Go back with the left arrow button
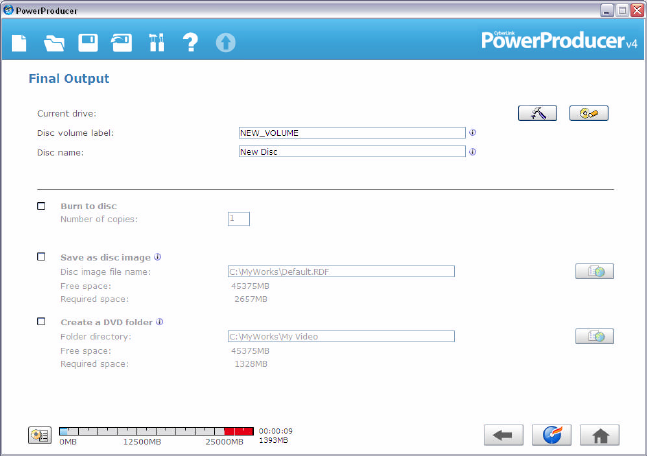The image size is (647, 456). [x=503, y=435]
